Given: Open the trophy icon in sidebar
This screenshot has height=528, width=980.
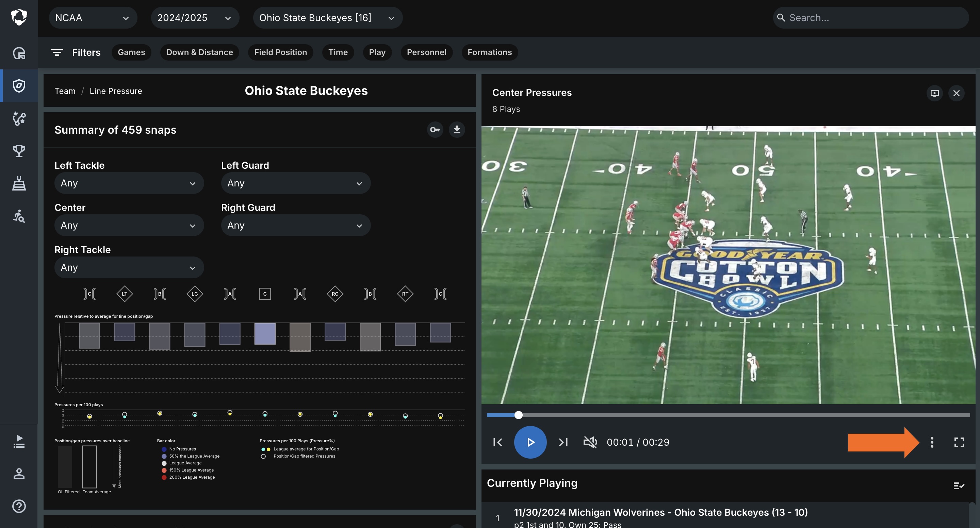Looking at the screenshot, I should [19, 151].
